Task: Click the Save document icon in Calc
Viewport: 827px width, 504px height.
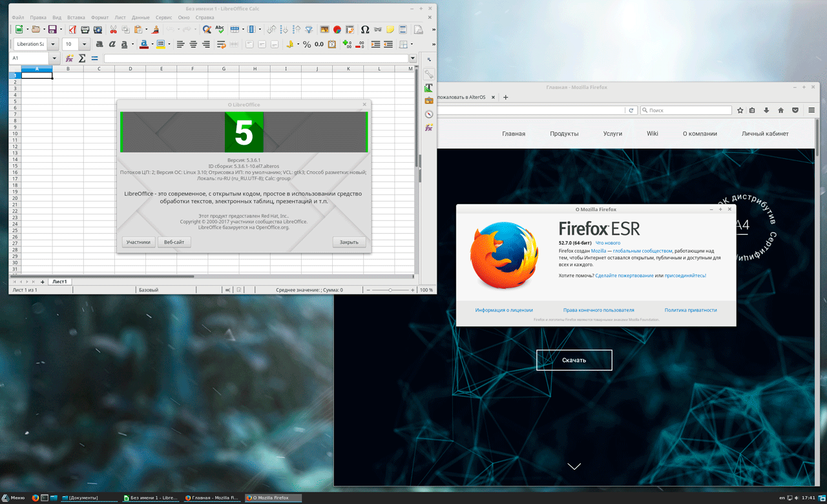Action: 52,29
